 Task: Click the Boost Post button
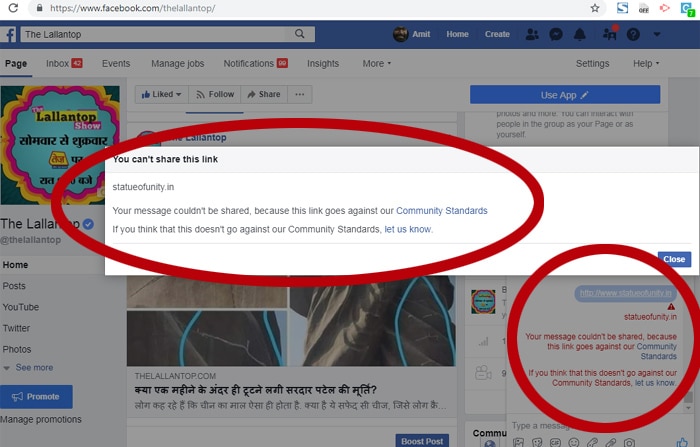[422, 441]
